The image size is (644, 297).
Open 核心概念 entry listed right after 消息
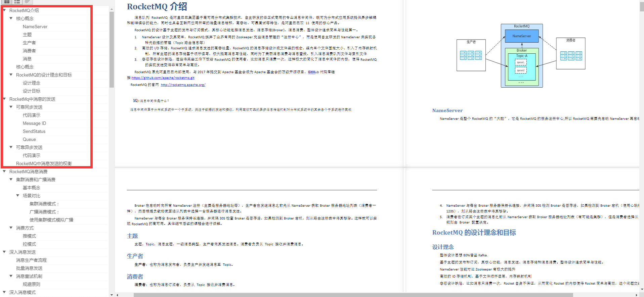25,67
